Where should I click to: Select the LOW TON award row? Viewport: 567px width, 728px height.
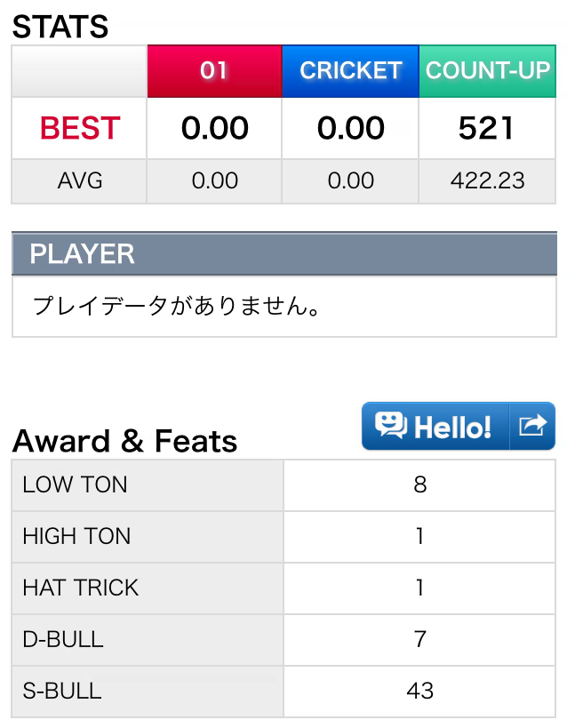tap(283, 485)
